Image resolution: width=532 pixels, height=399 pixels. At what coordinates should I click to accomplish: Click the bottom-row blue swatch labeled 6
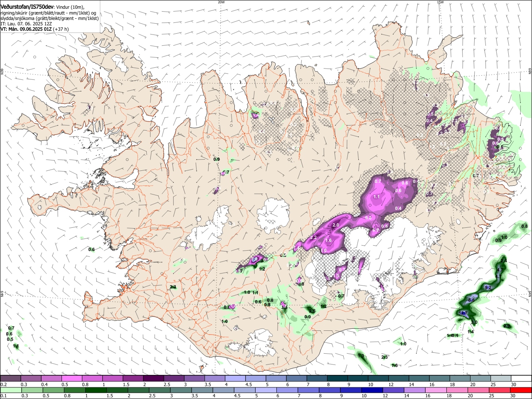tap(288, 390)
